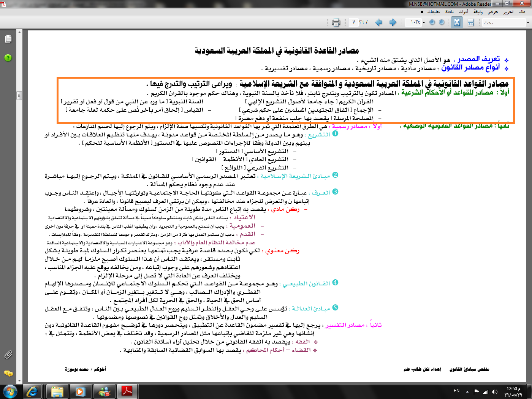The height and width of the screenshot is (399, 532).
Task: Click the green help question mark icon
Action: pos(8,58)
